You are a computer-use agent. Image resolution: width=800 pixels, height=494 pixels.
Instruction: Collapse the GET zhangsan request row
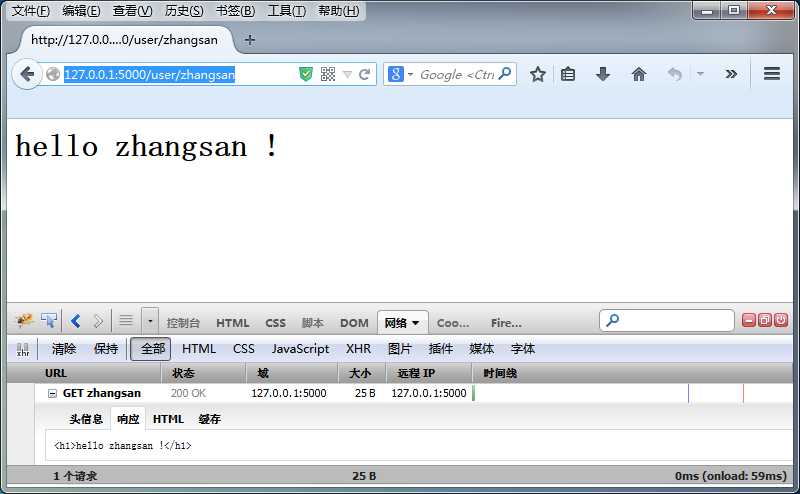tap(52, 393)
